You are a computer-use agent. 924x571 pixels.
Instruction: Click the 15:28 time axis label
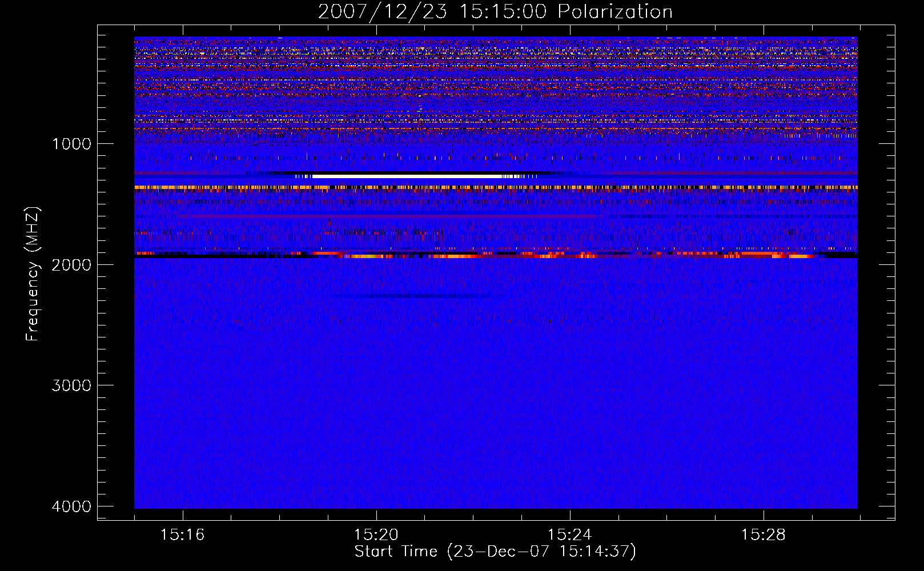[763, 535]
